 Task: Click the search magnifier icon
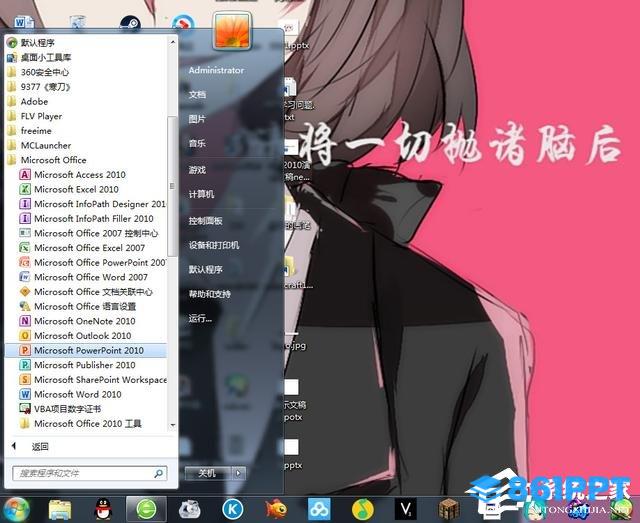click(158, 473)
